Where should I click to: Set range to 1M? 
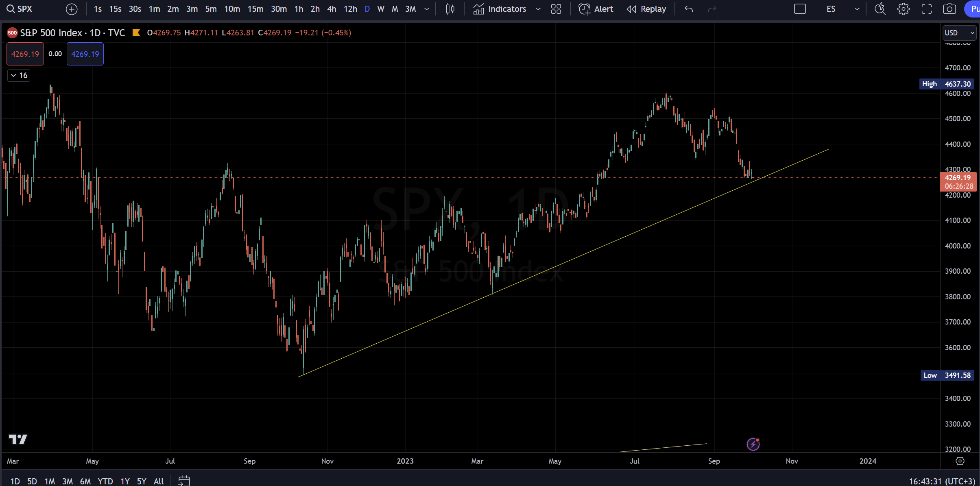pos(50,481)
